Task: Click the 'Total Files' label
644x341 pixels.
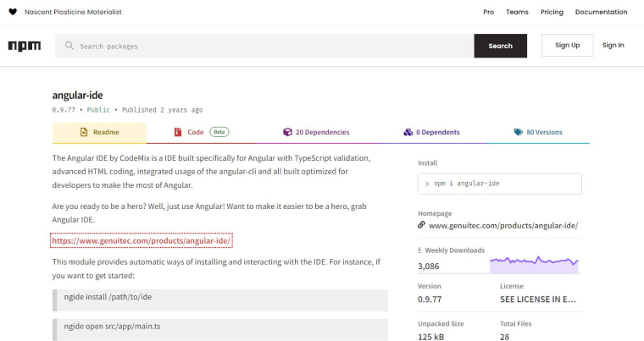Action: pos(516,324)
